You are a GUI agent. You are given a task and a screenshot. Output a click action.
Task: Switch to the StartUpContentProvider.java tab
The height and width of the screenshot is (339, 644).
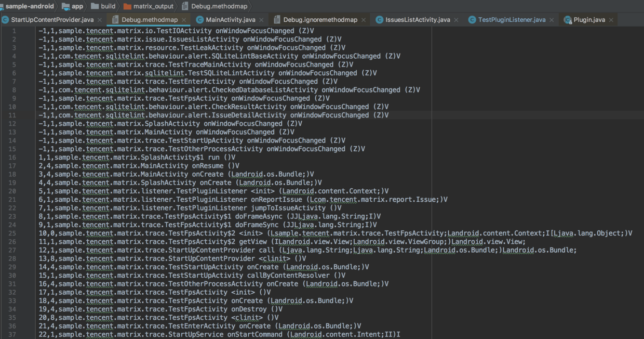click(52, 20)
